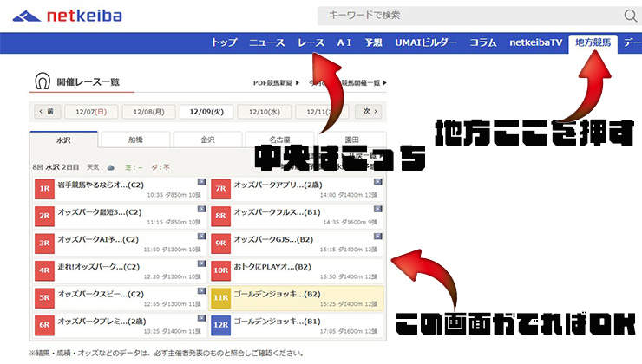Click the netkeiba logo

click(68, 16)
